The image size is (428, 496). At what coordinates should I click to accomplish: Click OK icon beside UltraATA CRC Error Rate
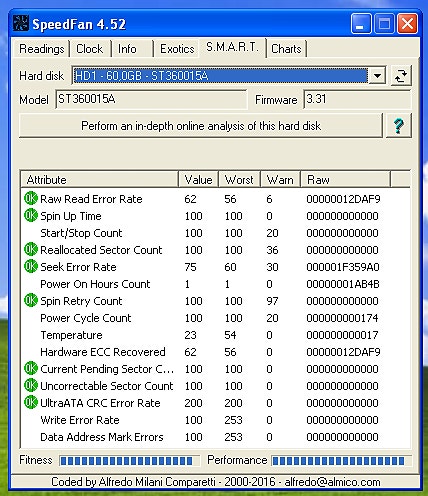31,403
